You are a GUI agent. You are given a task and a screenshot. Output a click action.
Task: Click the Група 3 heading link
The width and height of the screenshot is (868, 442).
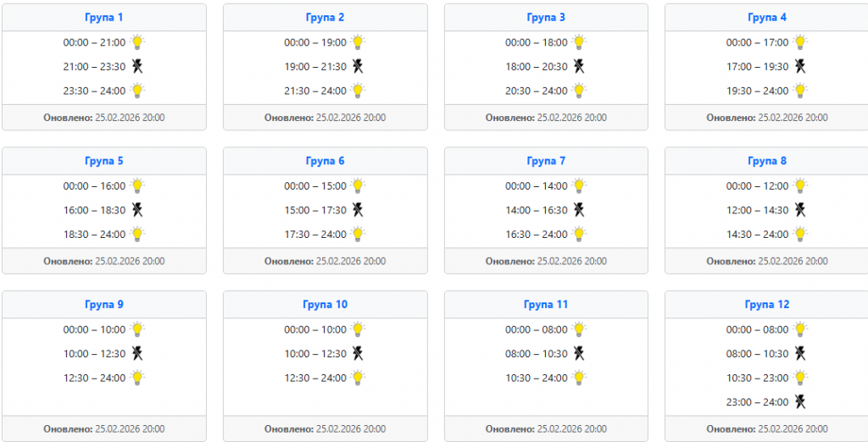[546, 17]
